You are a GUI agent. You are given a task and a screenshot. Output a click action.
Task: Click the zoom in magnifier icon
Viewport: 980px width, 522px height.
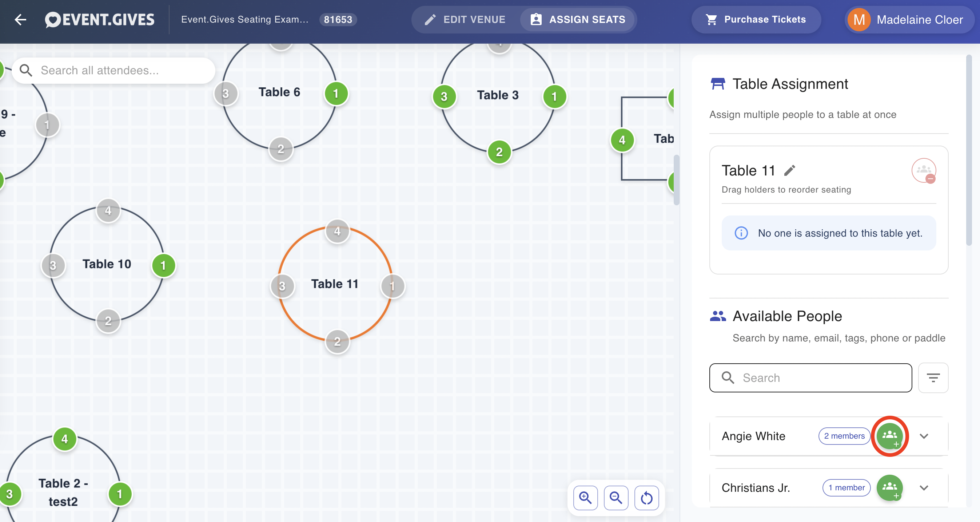click(x=585, y=498)
